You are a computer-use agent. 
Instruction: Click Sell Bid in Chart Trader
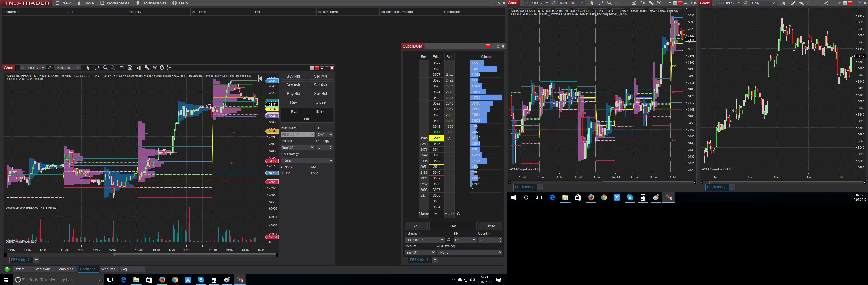pos(320,94)
